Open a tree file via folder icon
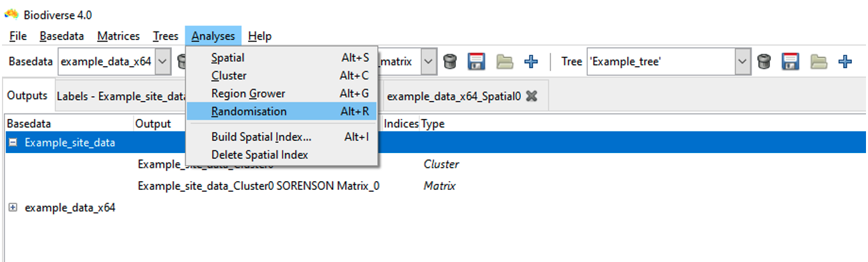The image size is (868, 262). pyautogui.click(x=819, y=61)
